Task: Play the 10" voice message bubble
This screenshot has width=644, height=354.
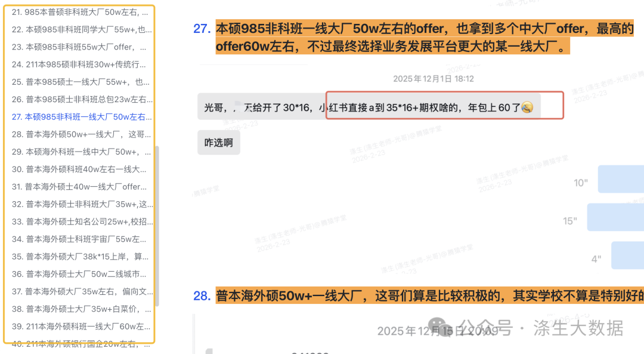Action: [x=621, y=179]
